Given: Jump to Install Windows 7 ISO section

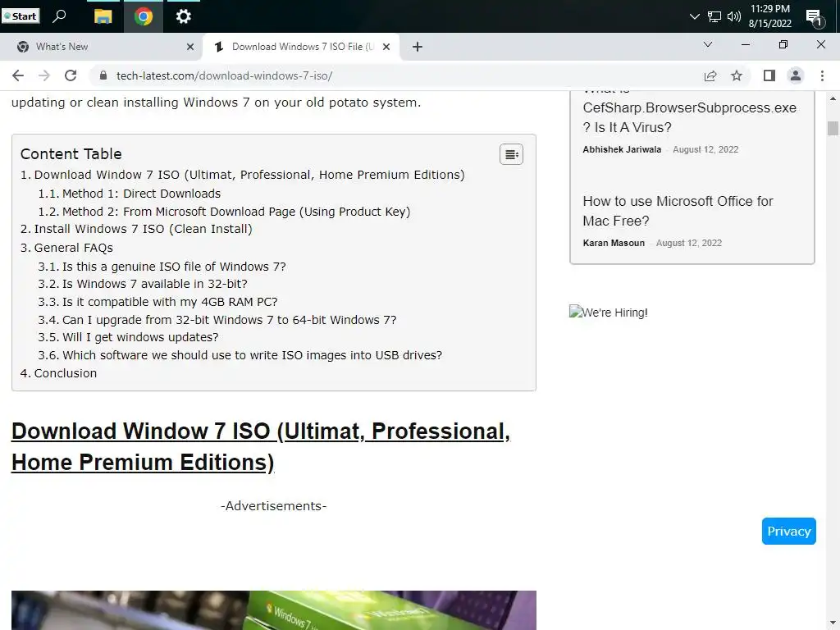Looking at the screenshot, I should pos(143,229).
